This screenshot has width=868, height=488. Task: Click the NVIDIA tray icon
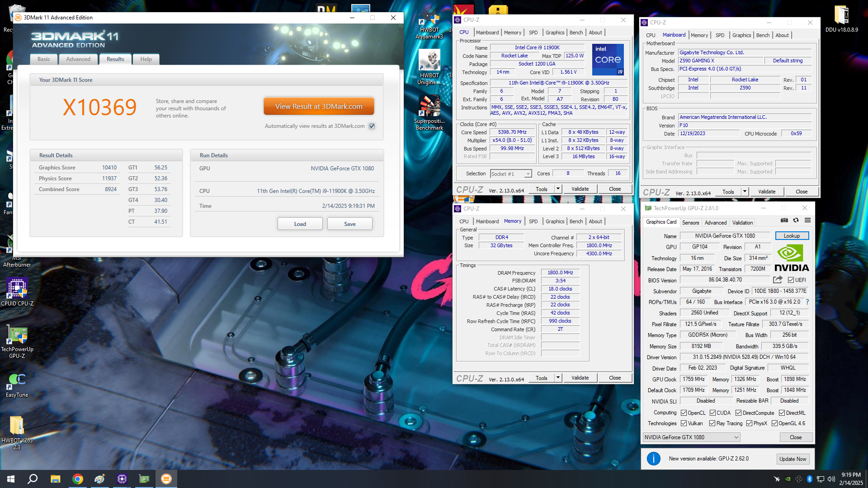point(788,479)
